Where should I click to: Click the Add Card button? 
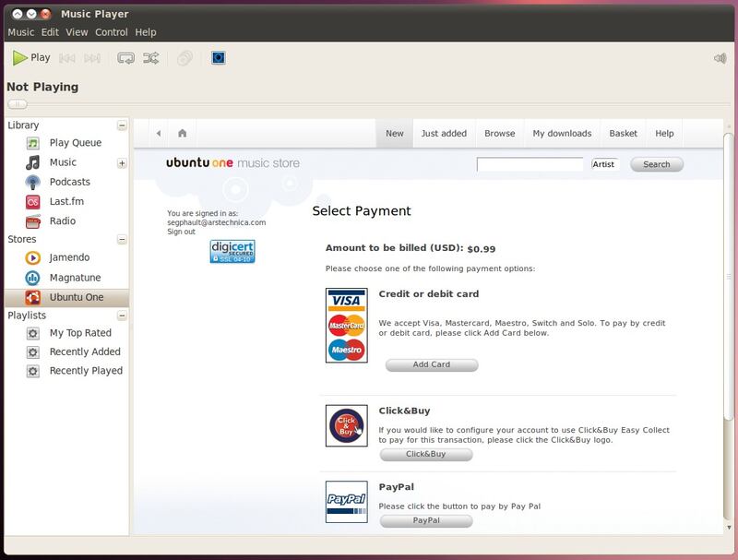pyautogui.click(x=431, y=364)
